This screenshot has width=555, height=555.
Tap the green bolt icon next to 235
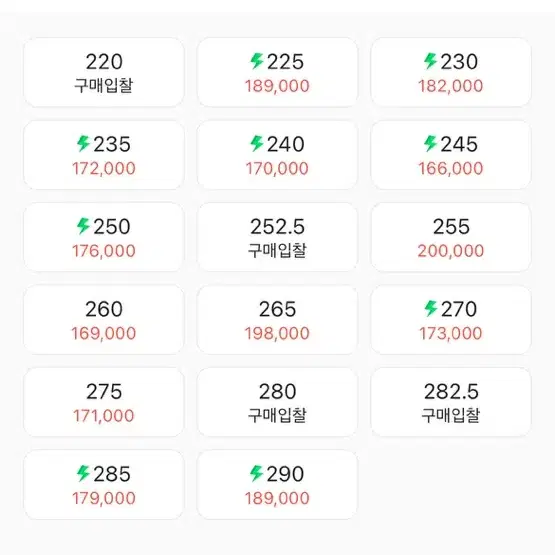click(x=84, y=143)
